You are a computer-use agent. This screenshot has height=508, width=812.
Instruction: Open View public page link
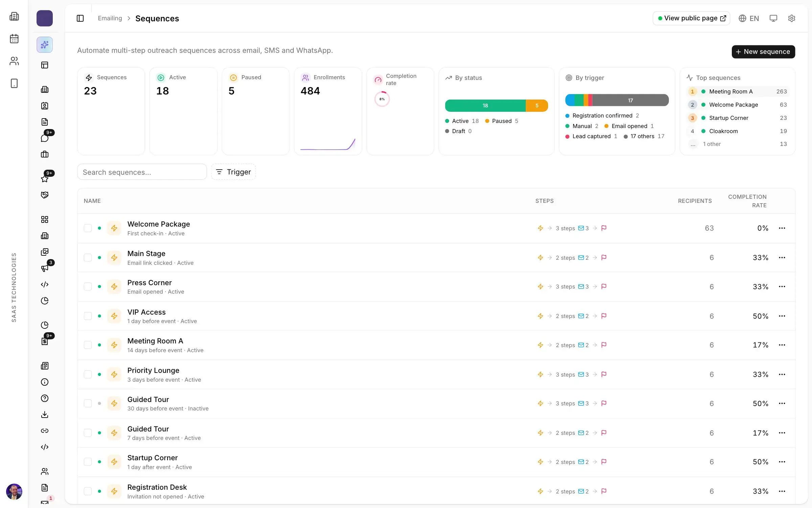691,18
